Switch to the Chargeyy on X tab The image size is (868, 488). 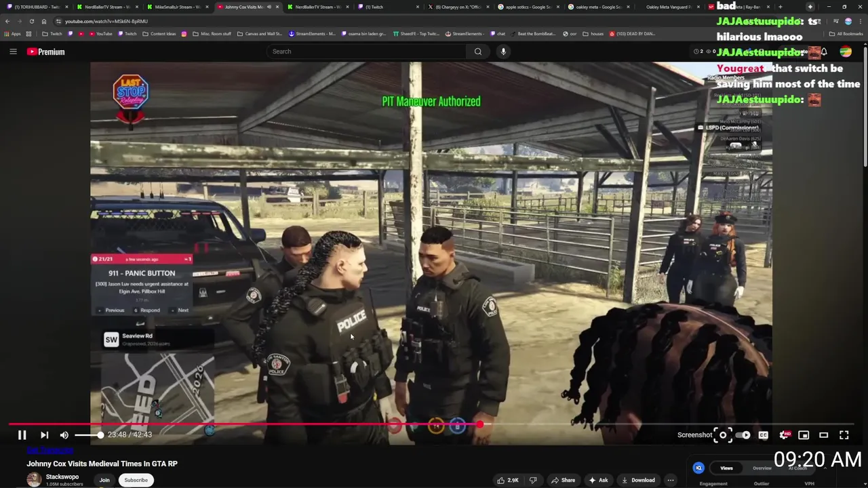pos(458,7)
